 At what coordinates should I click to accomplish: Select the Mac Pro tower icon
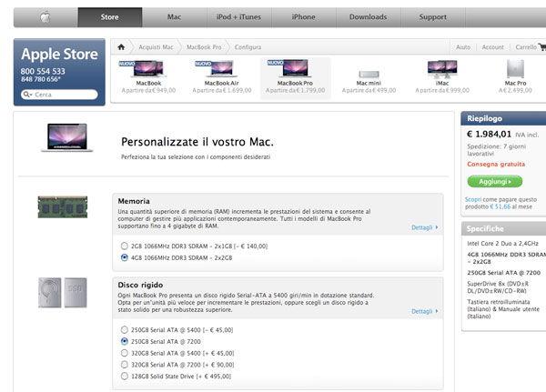515,68
